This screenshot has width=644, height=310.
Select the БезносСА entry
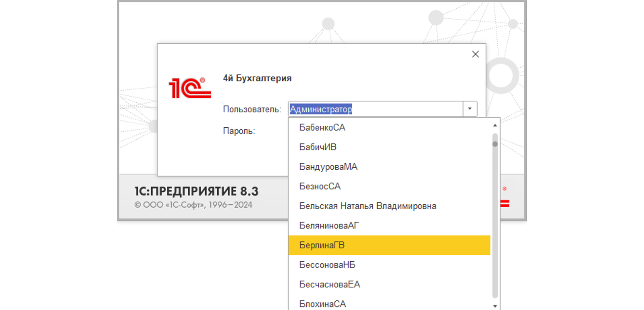coord(320,186)
